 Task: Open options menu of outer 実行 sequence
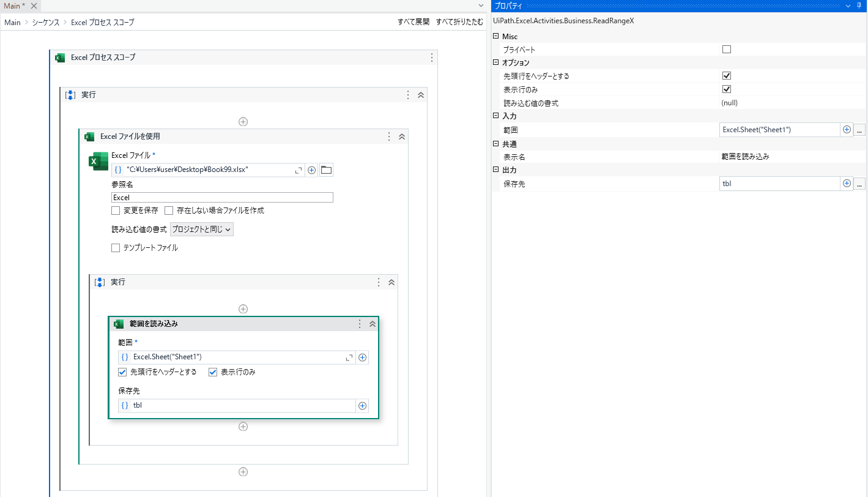(x=408, y=95)
